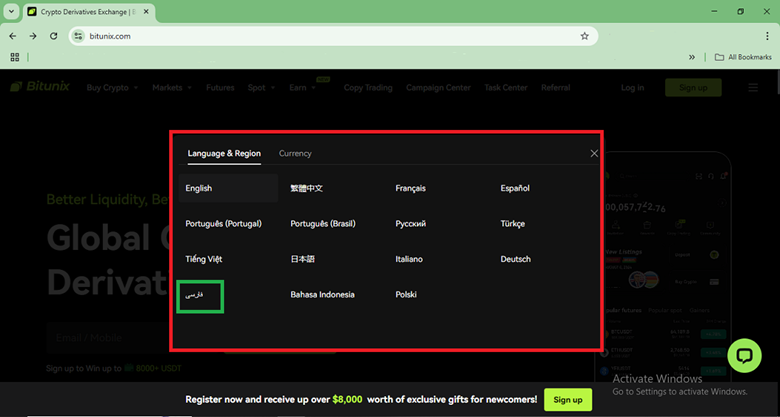Click Sign up in the bottom banner
The width and height of the screenshot is (780, 417).
567,400
